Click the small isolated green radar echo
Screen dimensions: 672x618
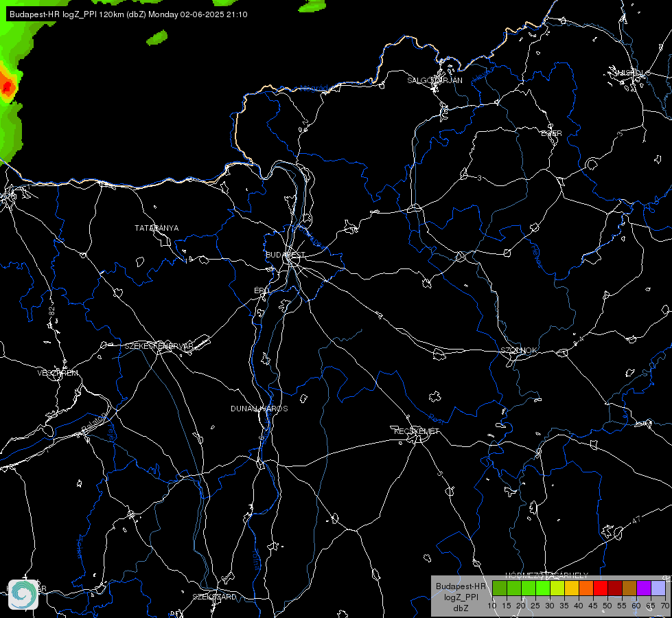click(157, 38)
